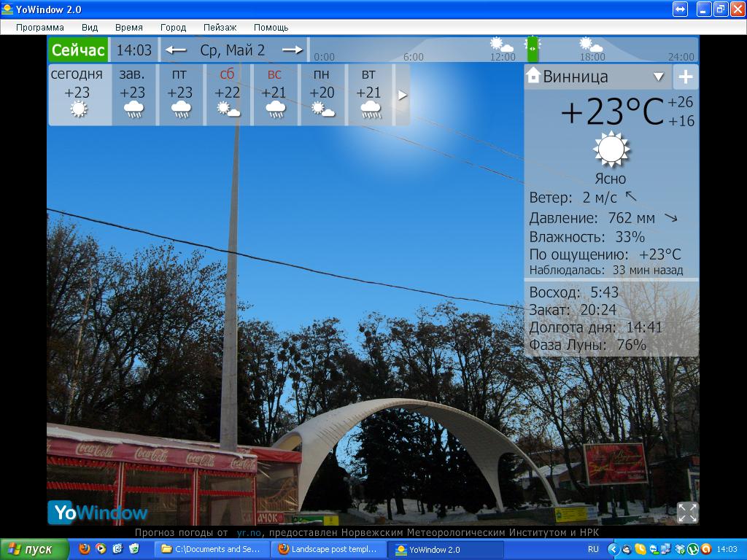Open the Винница city dropdown
The height and width of the screenshot is (560, 747).
click(x=658, y=77)
